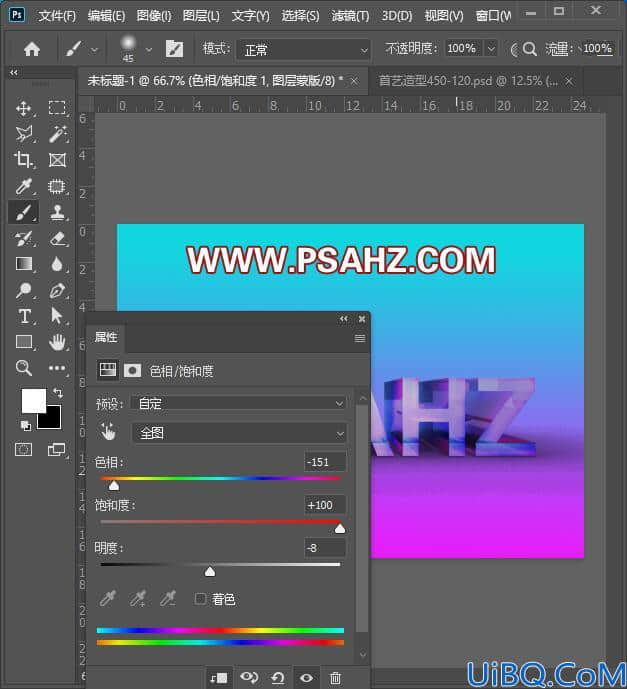Image resolution: width=627 pixels, height=689 pixels.
Task: Select the Pen tool
Action: 57,290
